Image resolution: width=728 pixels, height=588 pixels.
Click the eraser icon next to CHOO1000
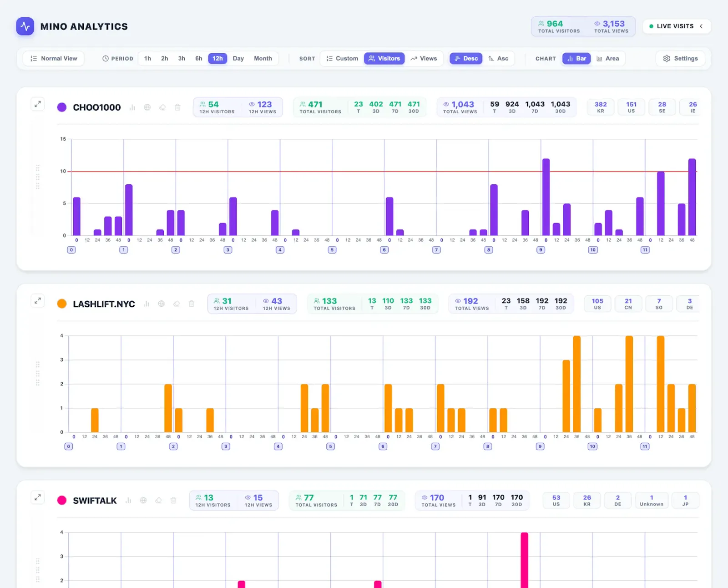click(x=162, y=107)
